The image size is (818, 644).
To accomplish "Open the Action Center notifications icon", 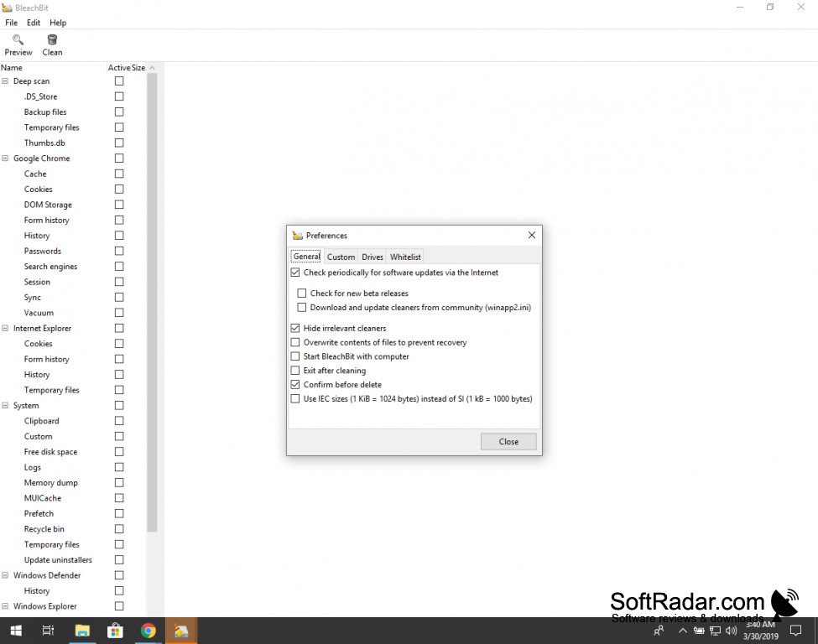I will 795,631.
